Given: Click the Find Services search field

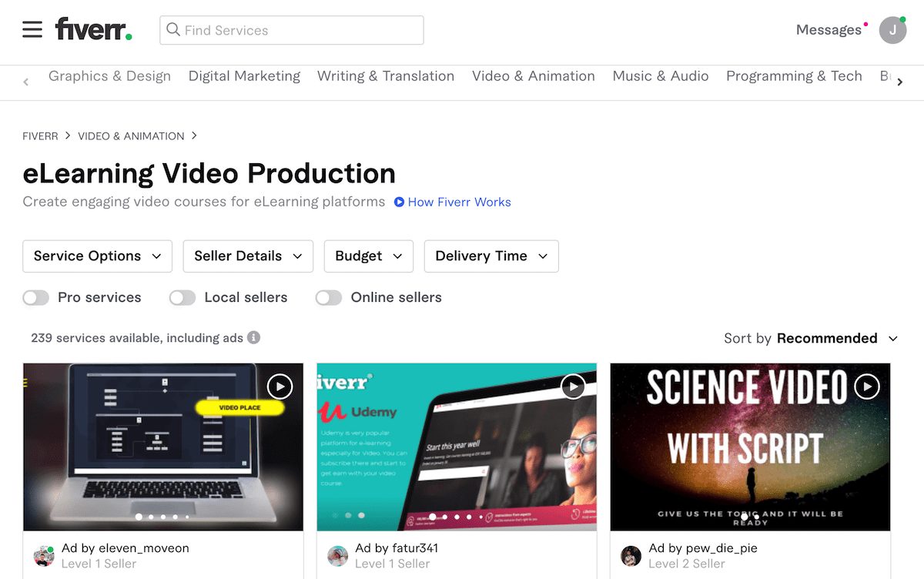Looking at the screenshot, I should click(x=293, y=29).
